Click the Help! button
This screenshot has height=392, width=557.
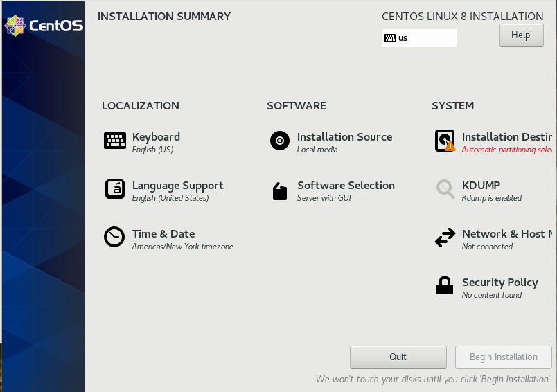pyautogui.click(x=522, y=35)
